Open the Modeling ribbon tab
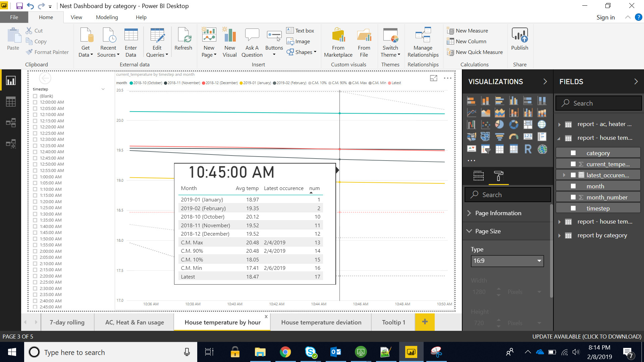This screenshot has width=644, height=362. tap(107, 17)
